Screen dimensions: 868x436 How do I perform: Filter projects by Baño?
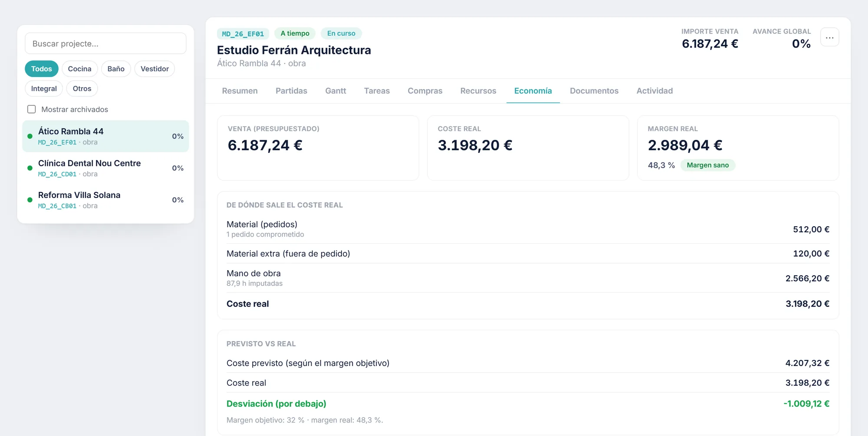[x=116, y=69]
